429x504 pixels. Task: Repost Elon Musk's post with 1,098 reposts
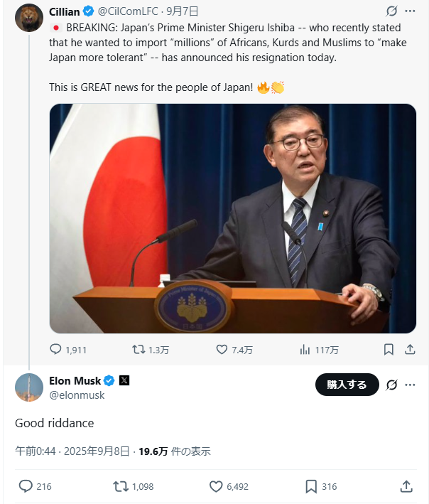[x=121, y=486]
